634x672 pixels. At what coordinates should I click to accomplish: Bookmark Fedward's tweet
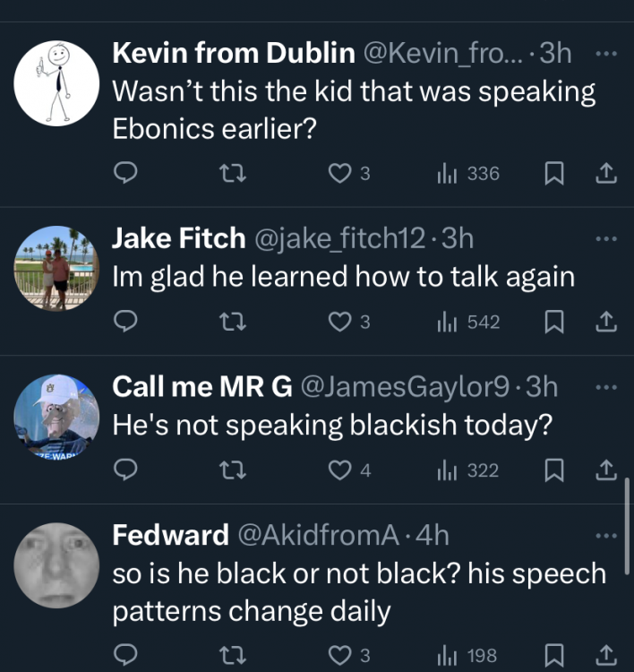pyautogui.click(x=553, y=657)
